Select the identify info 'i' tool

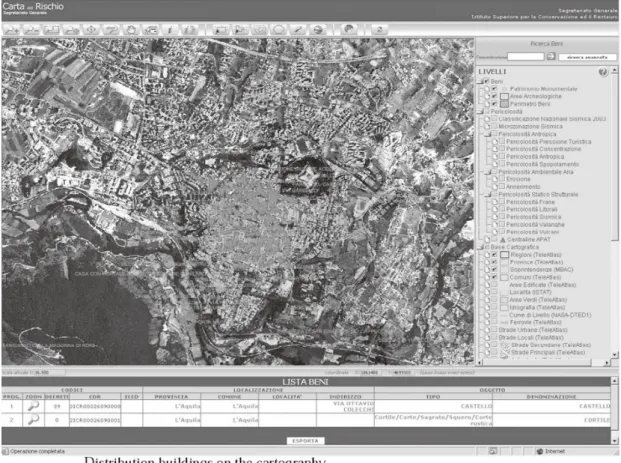pyautogui.click(x=170, y=30)
